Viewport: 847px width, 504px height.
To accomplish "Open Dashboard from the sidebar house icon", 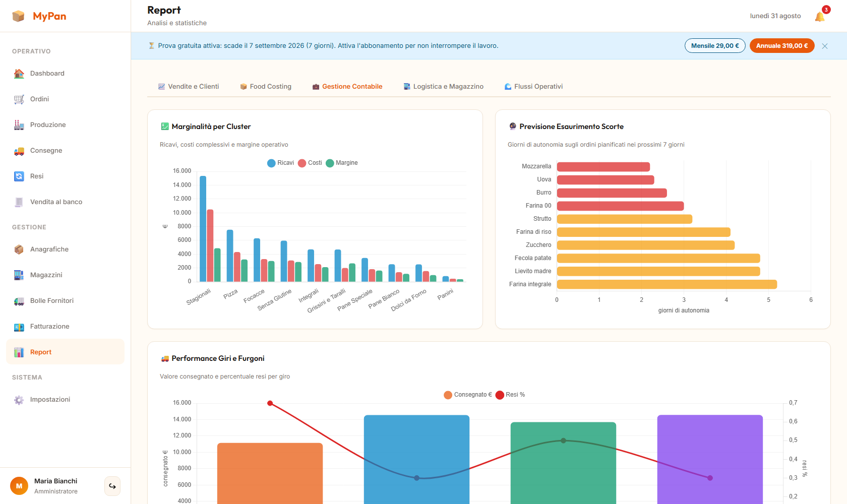I will [x=19, y=74].
